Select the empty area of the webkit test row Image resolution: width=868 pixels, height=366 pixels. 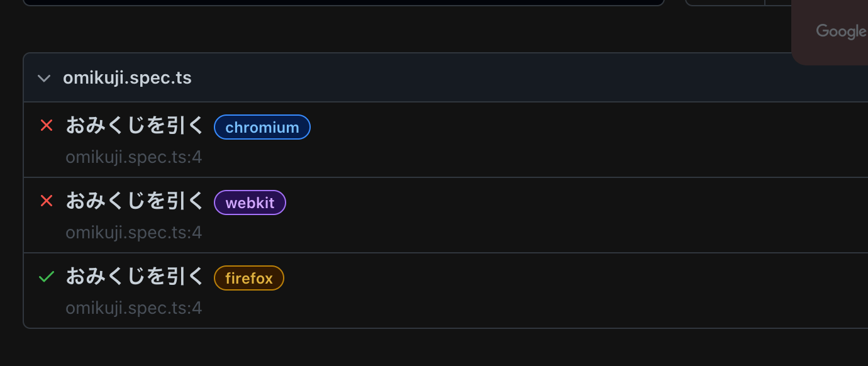tap(566, 215)
